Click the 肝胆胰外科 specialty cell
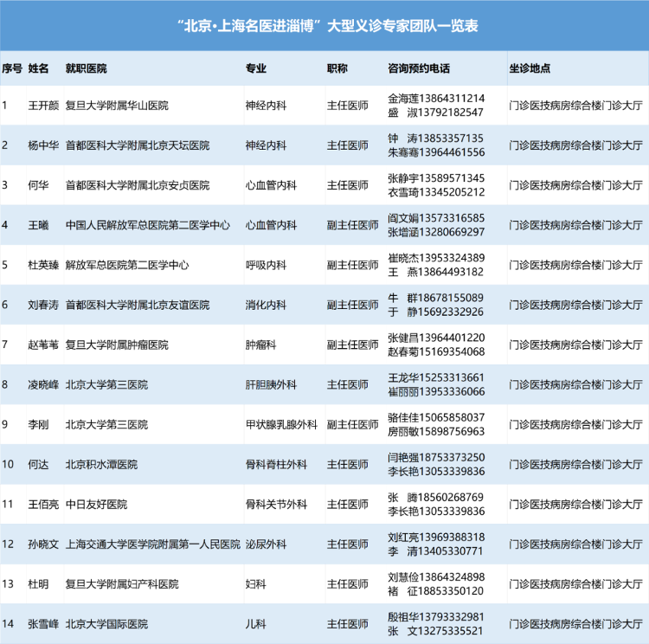Image resolution: width=649 pixels, height=644 pixels. click(271, 384)
